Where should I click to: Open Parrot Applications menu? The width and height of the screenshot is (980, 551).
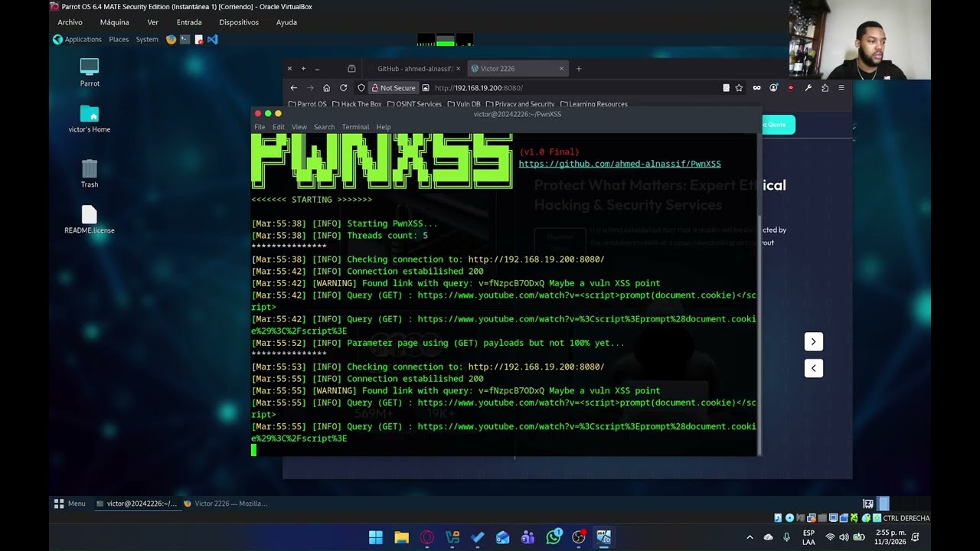[77, 39]
